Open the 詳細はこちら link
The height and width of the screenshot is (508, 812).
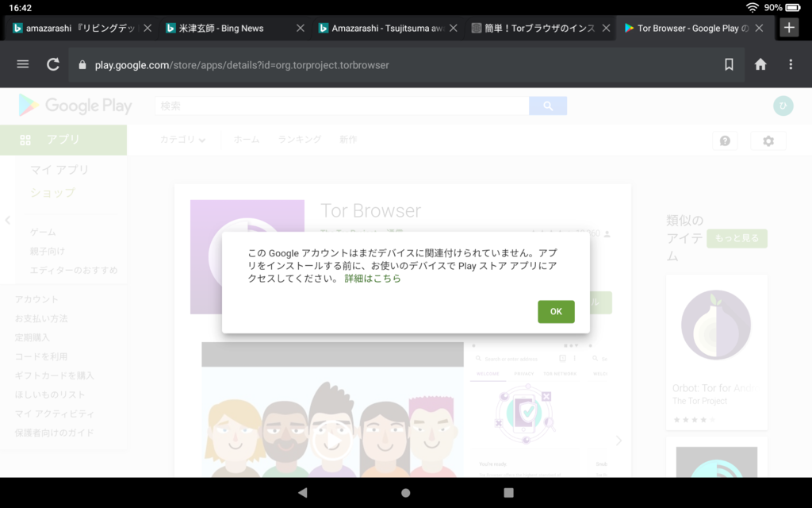click(x=373, y=279)
